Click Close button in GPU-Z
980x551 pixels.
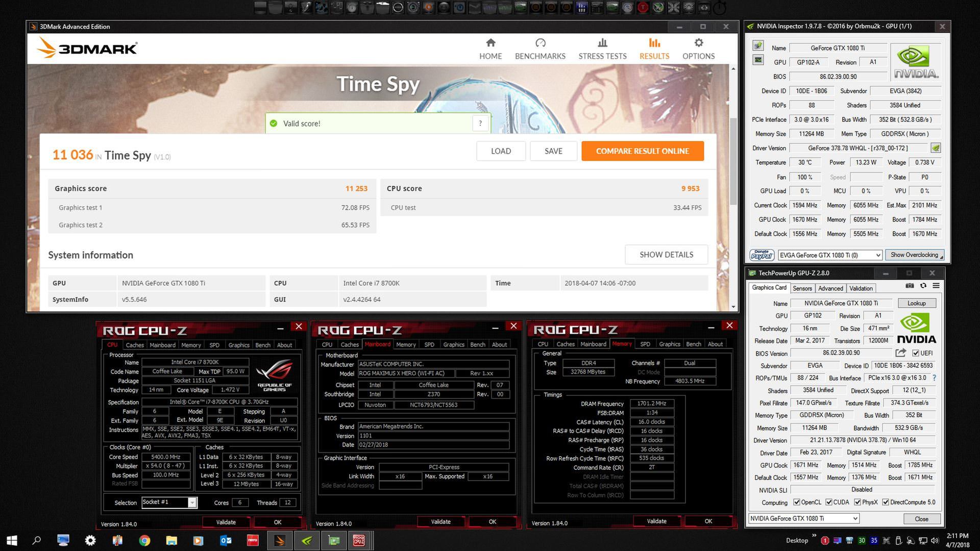tap(921, 519)
